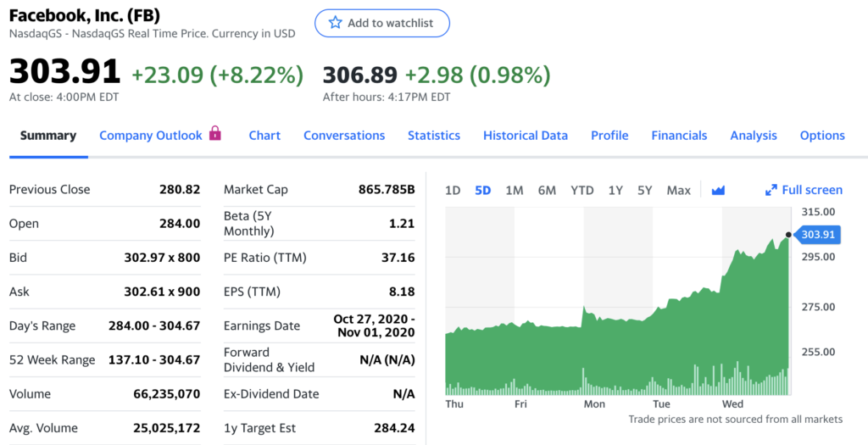Click the Volume value 66,235,070
This screenshot has width=868, height=445.
pos(167,394)
